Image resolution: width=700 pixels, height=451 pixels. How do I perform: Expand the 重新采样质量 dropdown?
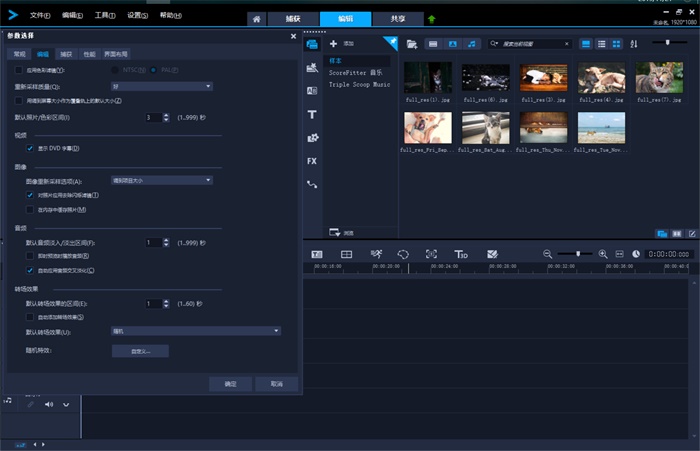pos(160,86)
